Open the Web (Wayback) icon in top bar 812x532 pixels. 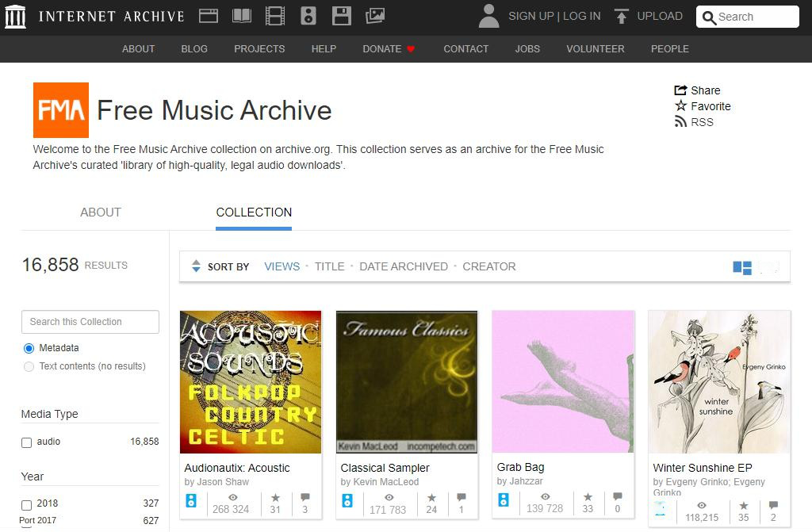coord(209,15)
